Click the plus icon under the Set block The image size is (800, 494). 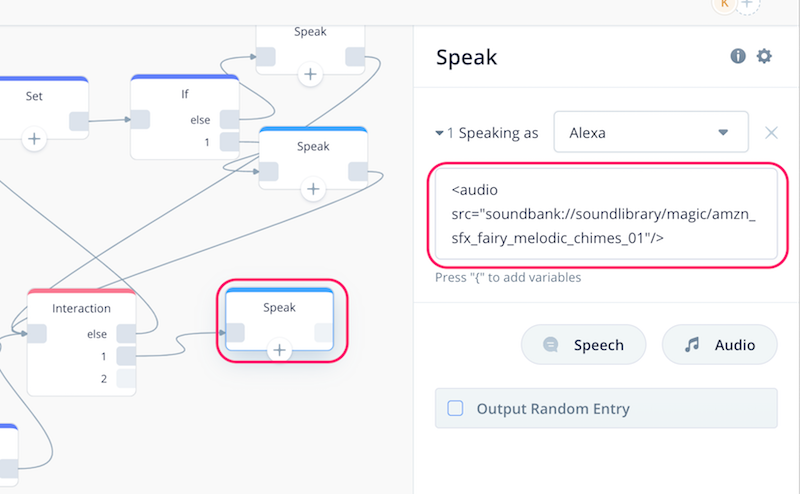[34, 139]
